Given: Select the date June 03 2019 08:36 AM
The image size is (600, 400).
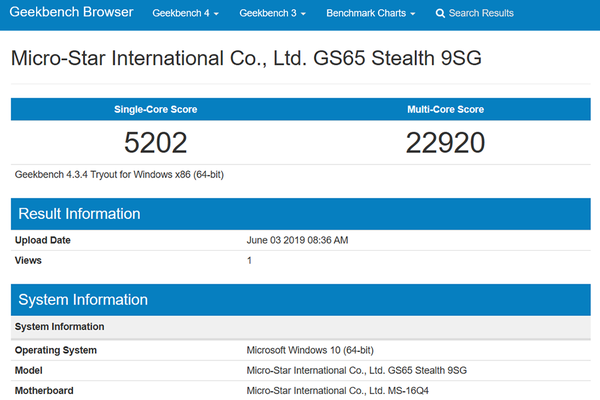Looking at the screenshot, I should pyautogui.click(x=297, y=240).
